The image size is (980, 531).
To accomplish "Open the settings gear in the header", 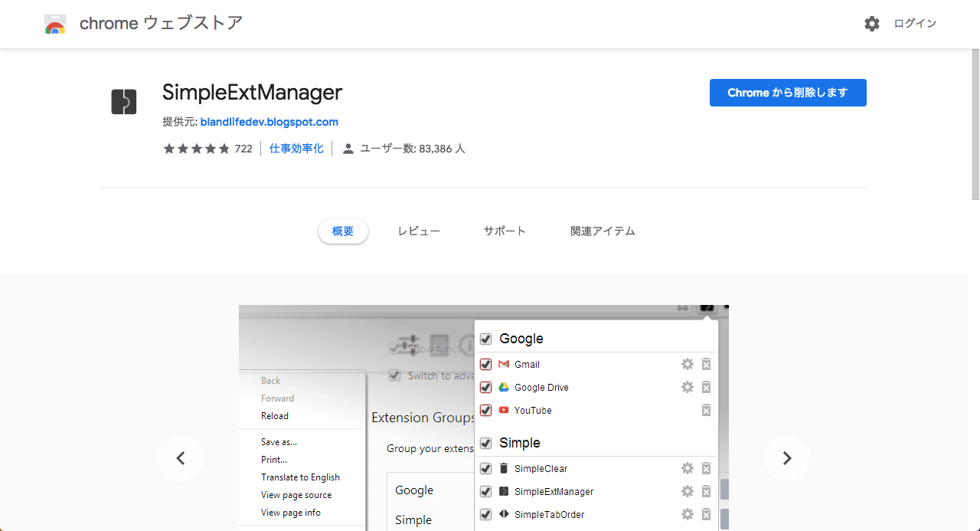I will click(x=872, y=24).
